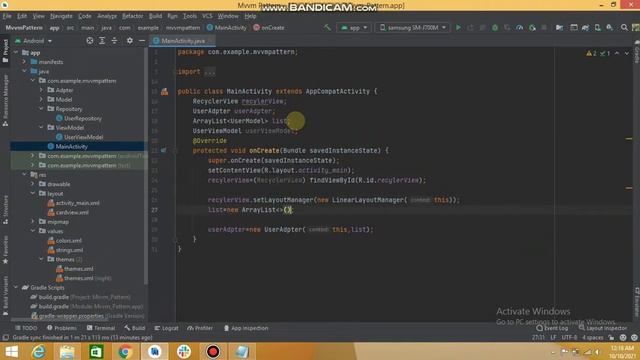Click Collapse All in project panel
Screen dimensions: 640x360
pos(114,41)
